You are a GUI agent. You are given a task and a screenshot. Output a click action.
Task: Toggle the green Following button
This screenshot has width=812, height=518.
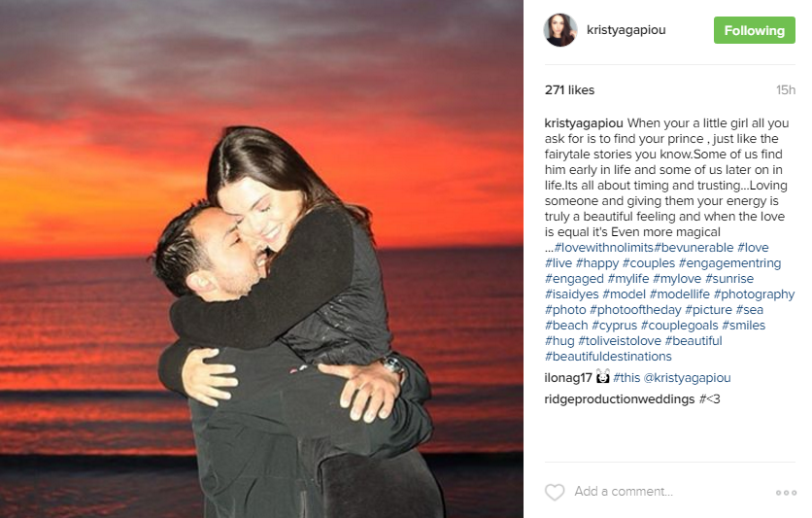click(x=754, y=30)
